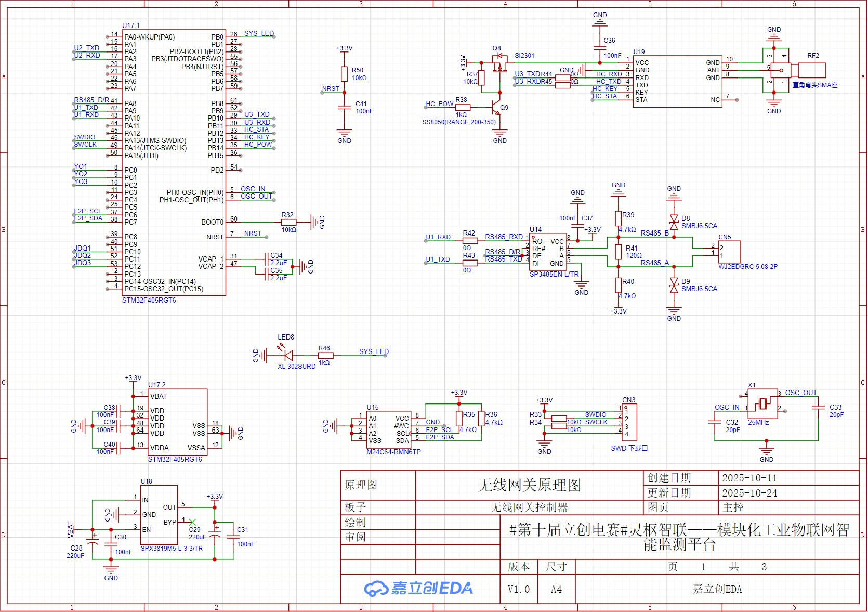This screenshot has height=612, width=868.
Task: Select the RF2 SMA connector symbol
Action: [x=794, y=70]
